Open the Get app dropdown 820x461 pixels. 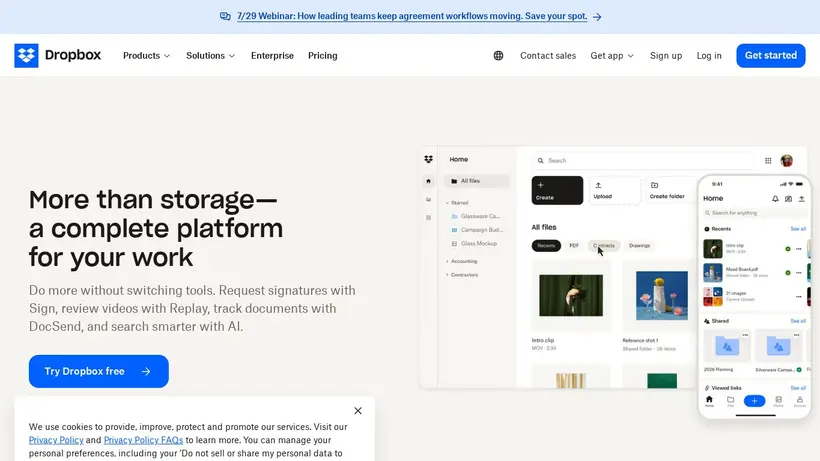coord(612,55)
